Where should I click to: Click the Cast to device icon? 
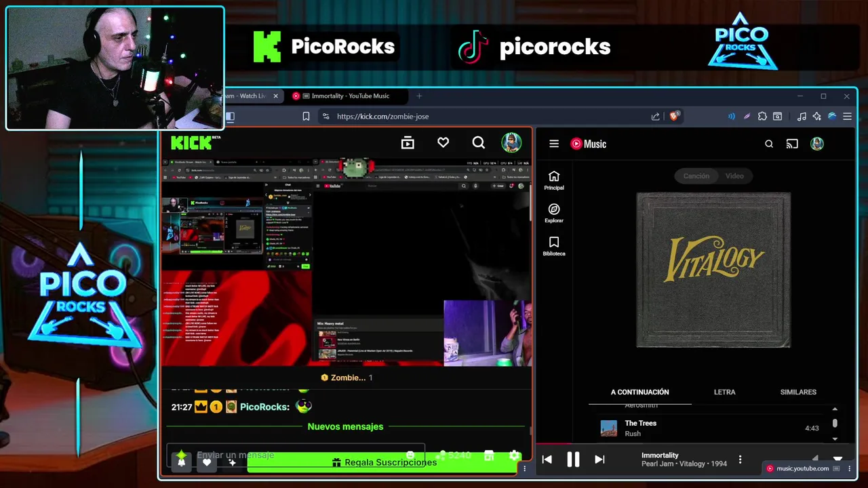click(792, 144)
